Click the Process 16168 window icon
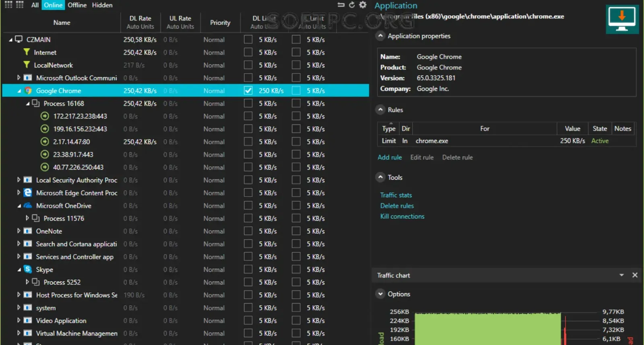 [36, 103]
